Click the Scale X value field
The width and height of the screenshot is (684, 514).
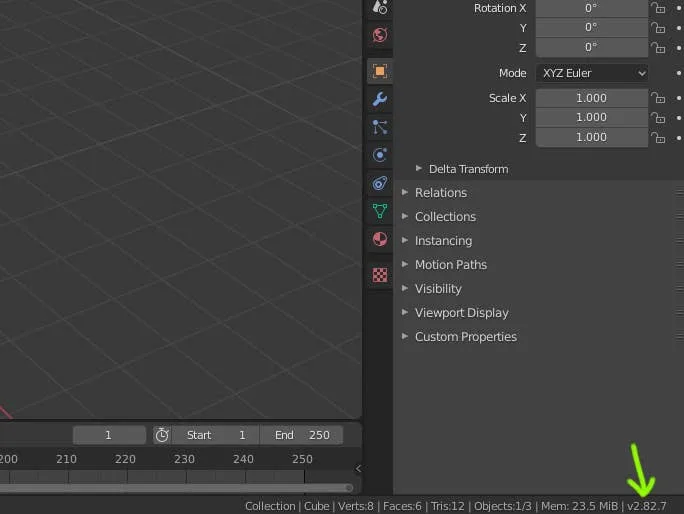point(592,98)
